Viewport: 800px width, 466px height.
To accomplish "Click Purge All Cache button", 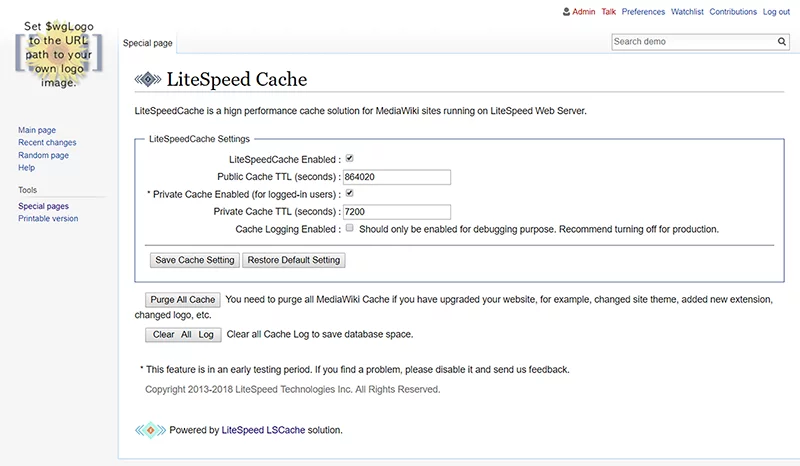I will [183, 300].
